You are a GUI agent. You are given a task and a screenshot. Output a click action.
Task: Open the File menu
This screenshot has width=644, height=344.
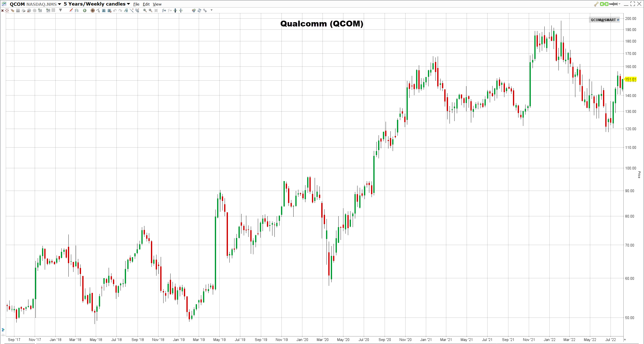click(136, 4)
